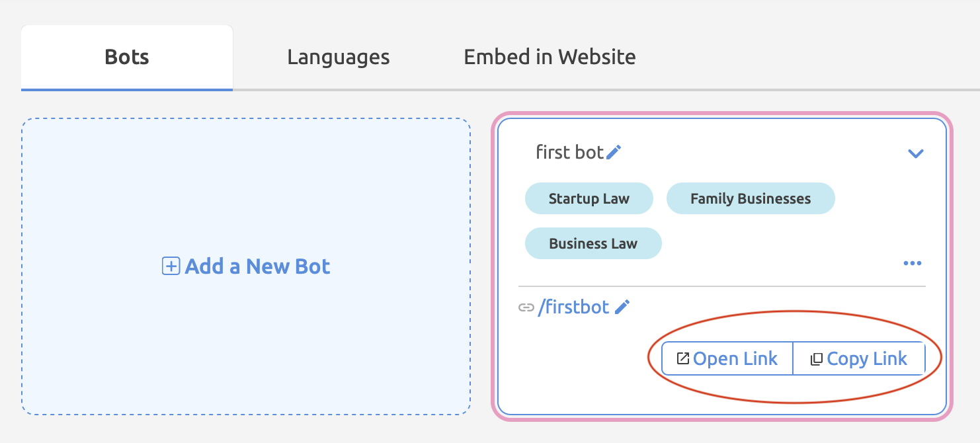The width and height of the screenshot is (980, 443).
Task: Edit bot name with pencil icon next to first bot
Action: (x=614, y=153)
